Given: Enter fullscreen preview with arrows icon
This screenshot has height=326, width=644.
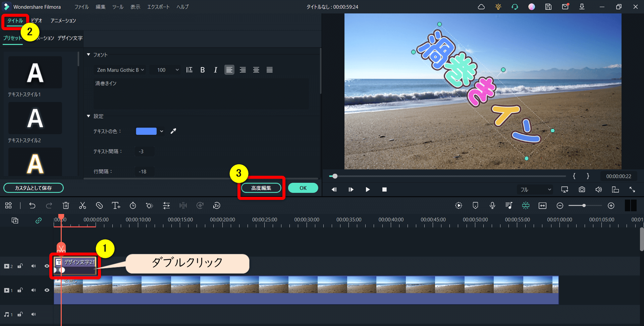Looking at the screenshot, I should 632,189.
